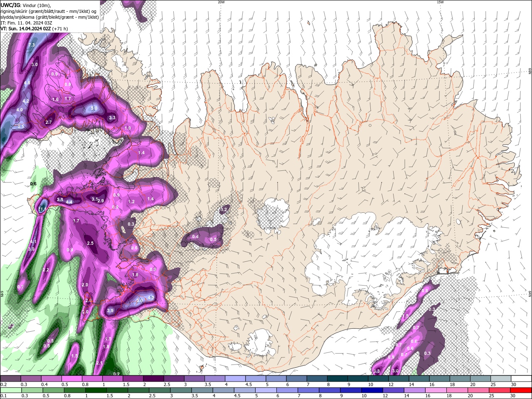The width and height of the screenshot is (532, 399).
Task: Click the pale green 0.1 lower legend swatch
Action: (x=11, y=390)
